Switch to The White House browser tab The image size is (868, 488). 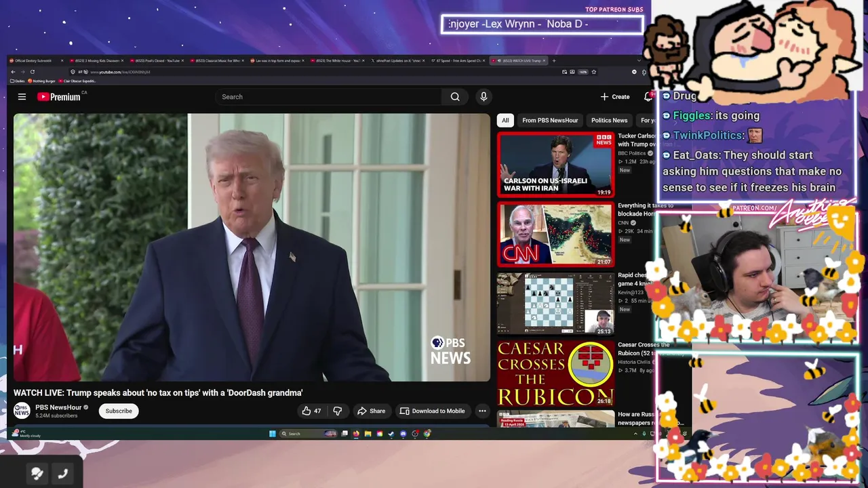(336, 60)
